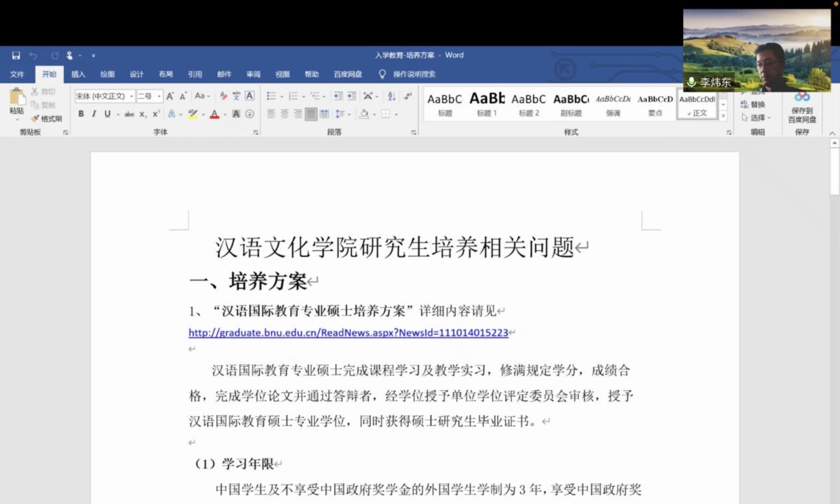Click the Save icon in quick access toolbar
The image size is (840, 504).
[16, 56]
